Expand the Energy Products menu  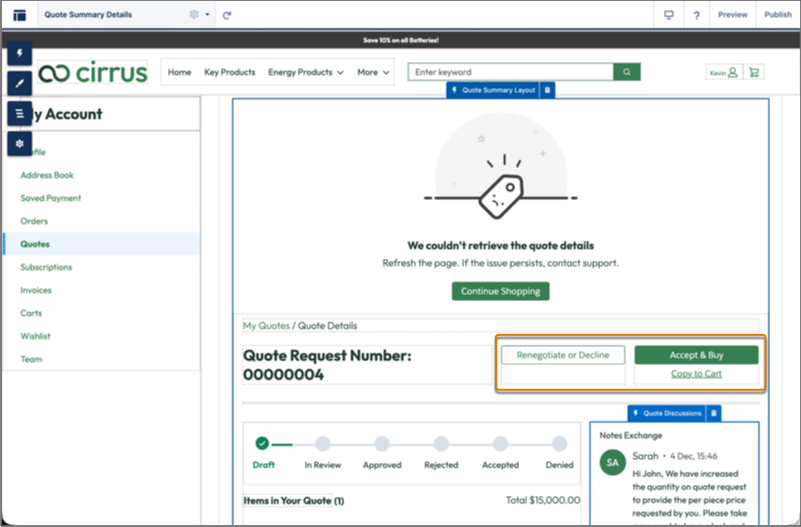tap(305, 72)
